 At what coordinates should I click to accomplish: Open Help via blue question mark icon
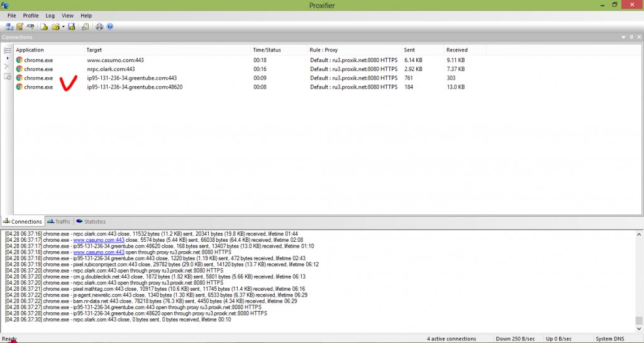tap(109, 26)
